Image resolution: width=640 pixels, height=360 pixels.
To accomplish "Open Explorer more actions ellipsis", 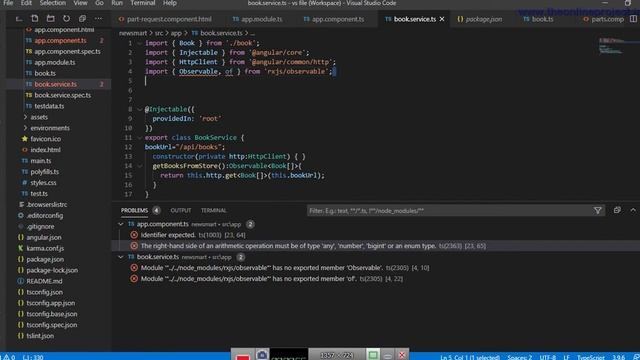I will (x=98, y=18).
